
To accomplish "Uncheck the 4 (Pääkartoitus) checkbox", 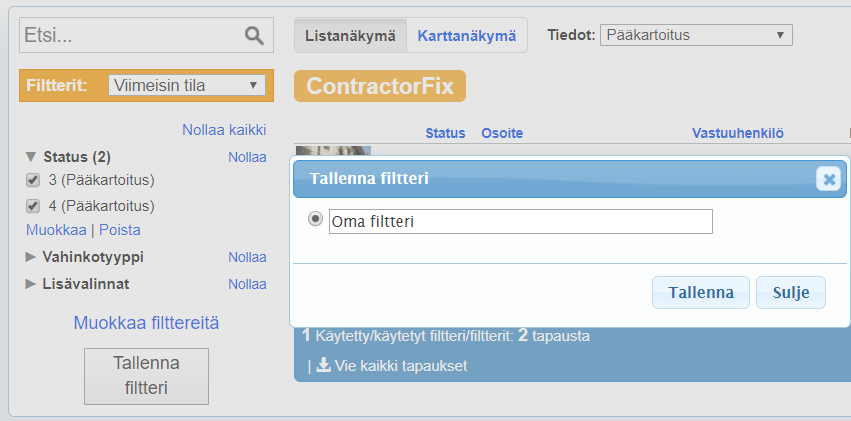I will click(x=32, y=206).
